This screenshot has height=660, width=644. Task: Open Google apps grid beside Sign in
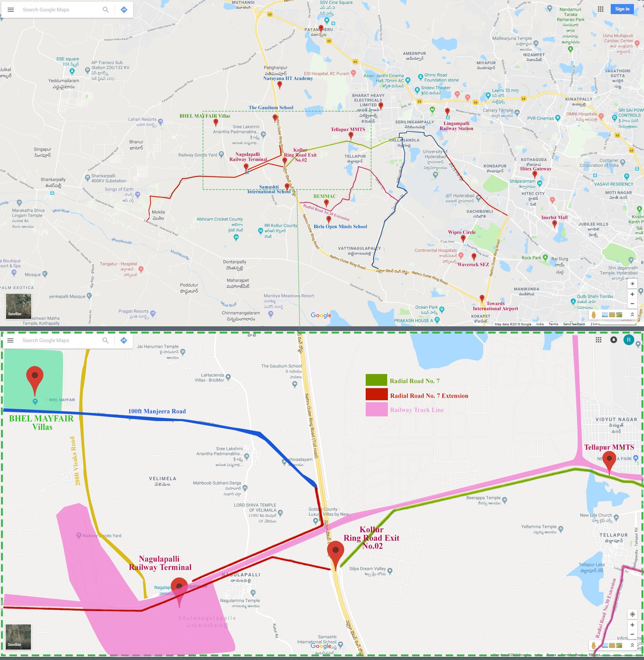tap(601, 9)
